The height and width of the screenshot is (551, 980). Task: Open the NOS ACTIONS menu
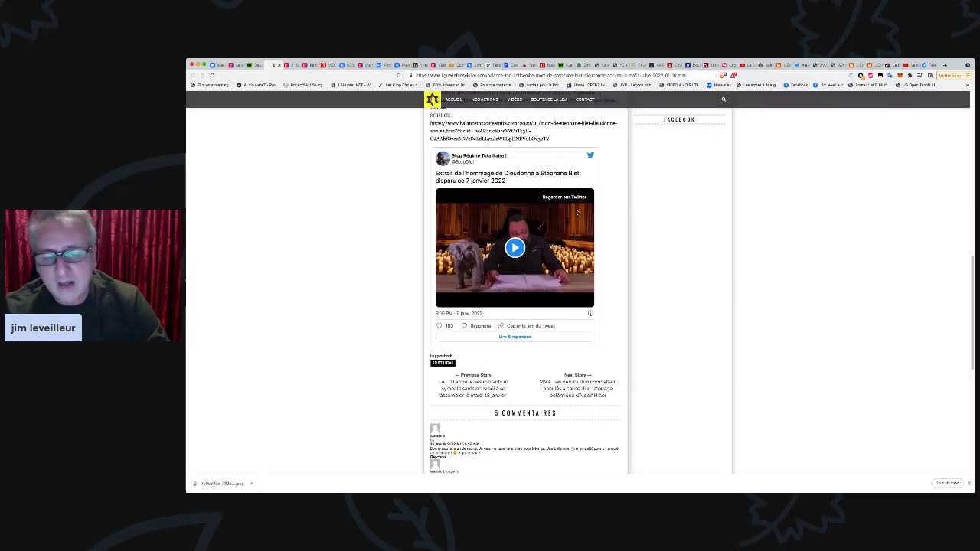click(x=485, y=99)
